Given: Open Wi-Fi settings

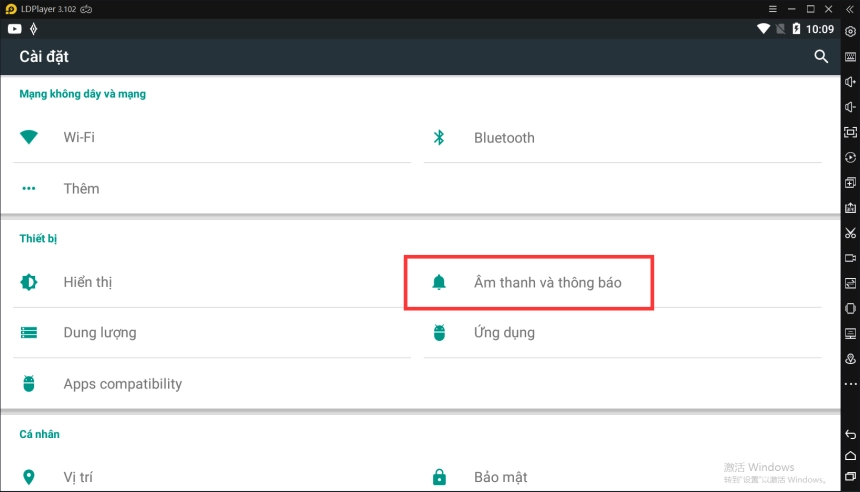Looking at the screenshot, I should click(79, 137).
